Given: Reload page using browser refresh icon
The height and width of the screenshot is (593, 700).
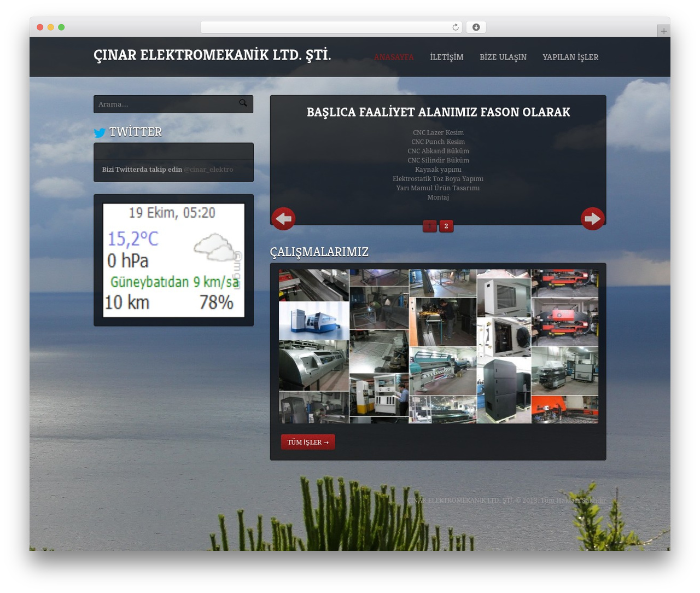Looking at the screenshot, I should coord(455,27).
